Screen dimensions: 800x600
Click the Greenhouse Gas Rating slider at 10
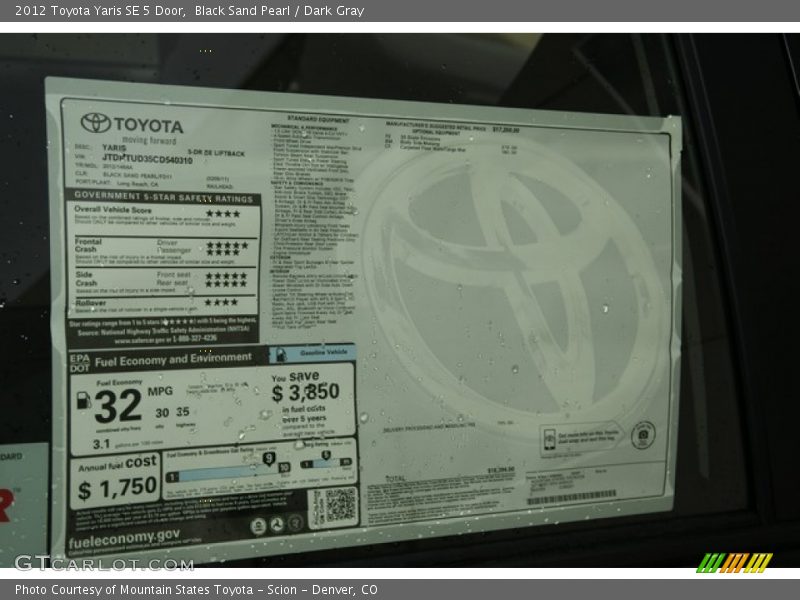pos(284,466)
